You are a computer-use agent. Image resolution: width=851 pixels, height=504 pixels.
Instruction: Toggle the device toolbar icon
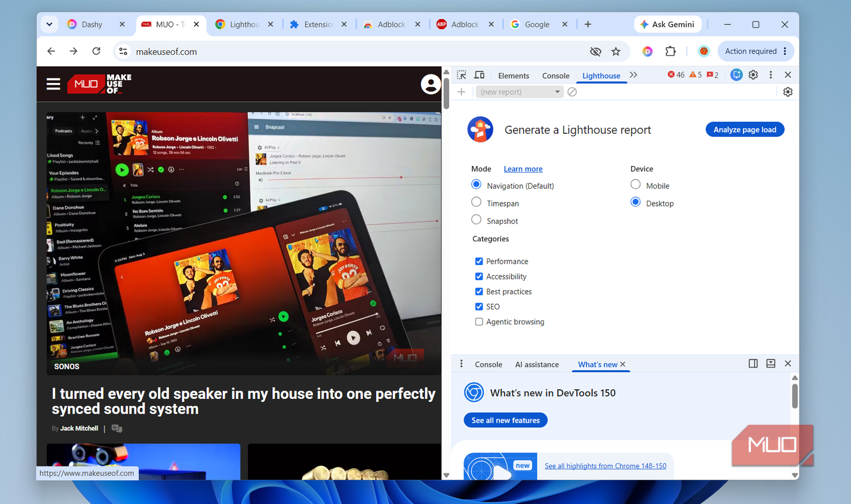point(479,75)
